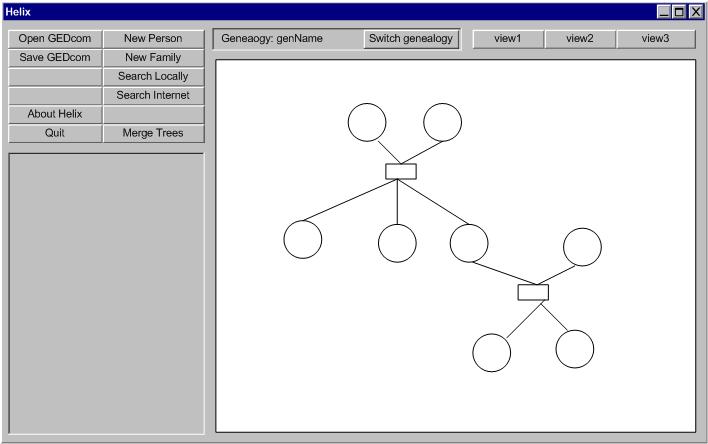Switch to the view2 tab
The width and height of the screenshot is (708, 444).
click(579, 38)
